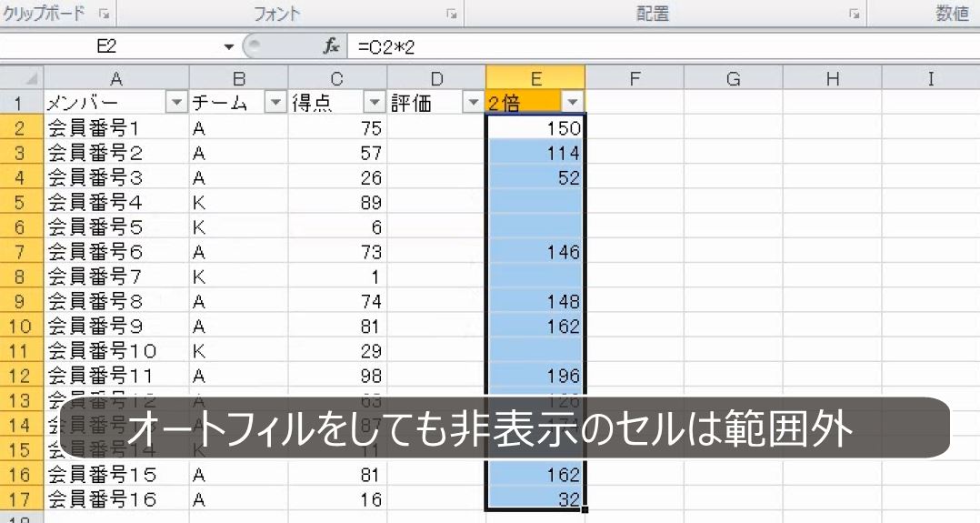Screen dimensions: 980x523
Task: Click the formula bar showing =C2*2
Action: click(x=663, y=46)
